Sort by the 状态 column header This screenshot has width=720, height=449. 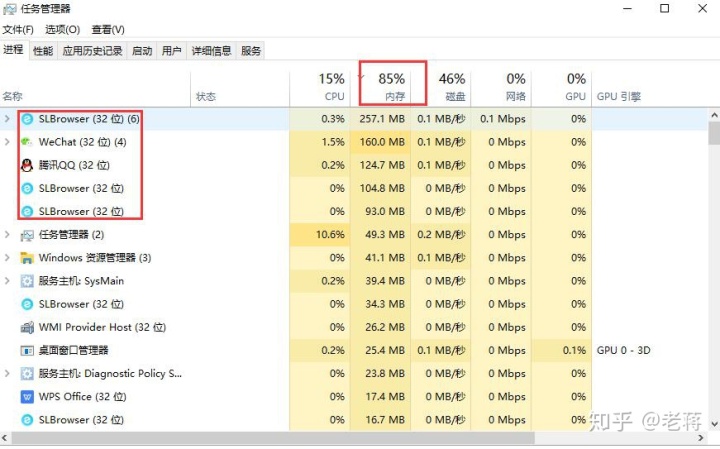(240, 90)
